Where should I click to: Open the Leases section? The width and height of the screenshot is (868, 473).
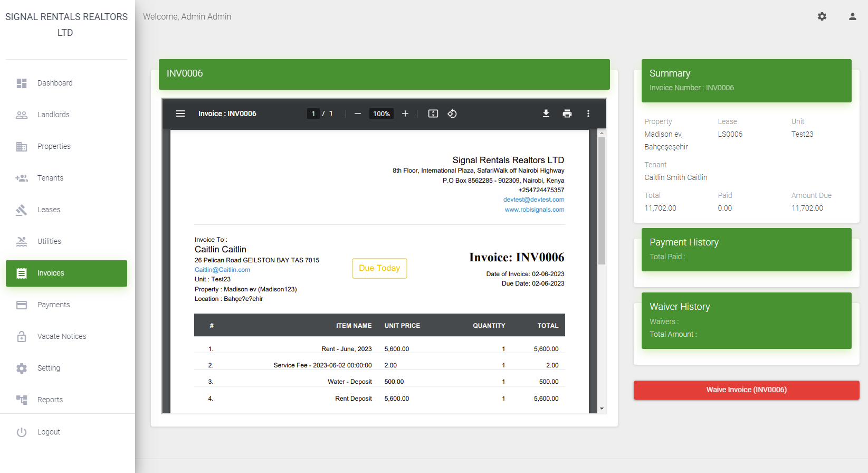point(49,210)
